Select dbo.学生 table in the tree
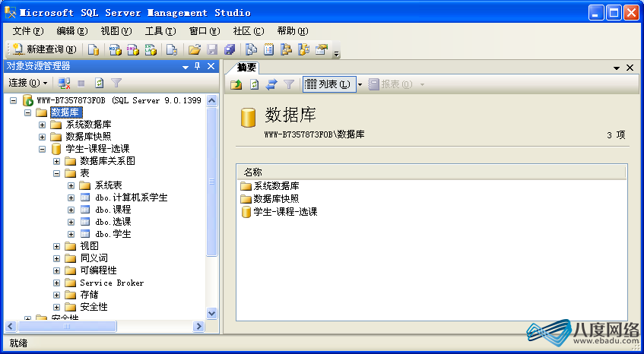 (x=113, y=234)
